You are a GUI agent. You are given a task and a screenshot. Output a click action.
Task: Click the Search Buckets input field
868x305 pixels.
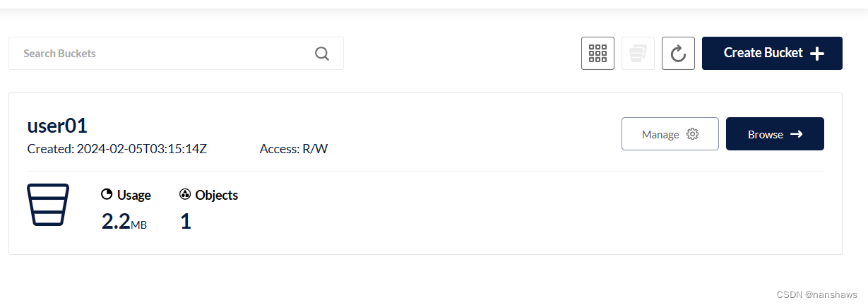click(x=162, y=54)
